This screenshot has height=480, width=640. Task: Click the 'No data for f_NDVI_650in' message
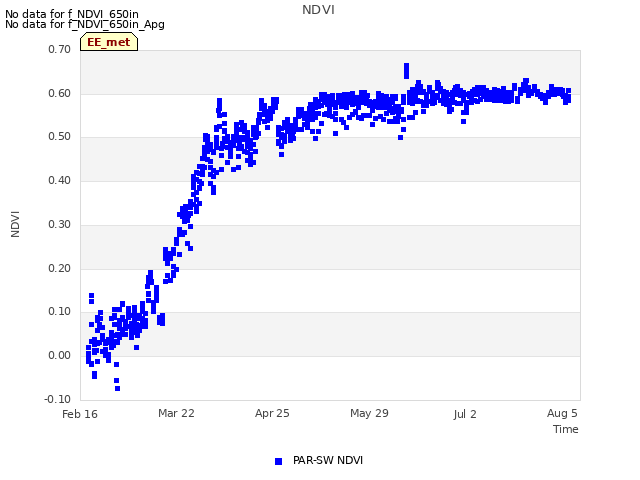click(72, 14)
